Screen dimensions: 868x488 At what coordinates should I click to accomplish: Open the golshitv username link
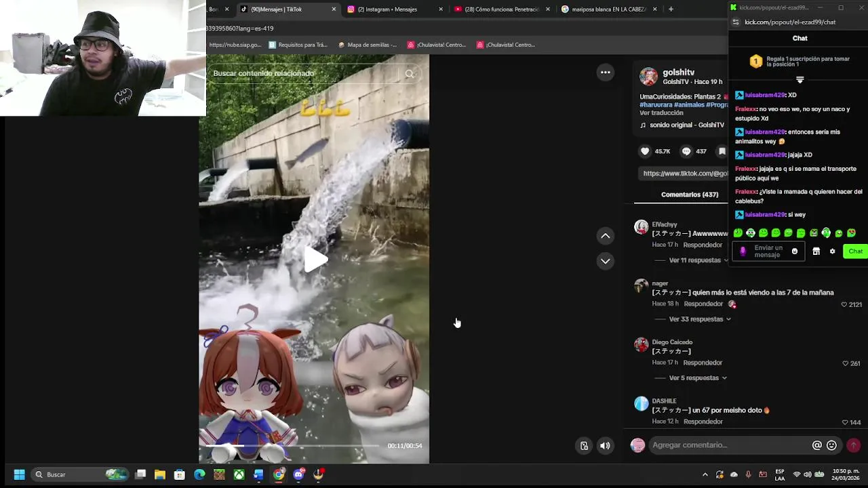point(679,73)
